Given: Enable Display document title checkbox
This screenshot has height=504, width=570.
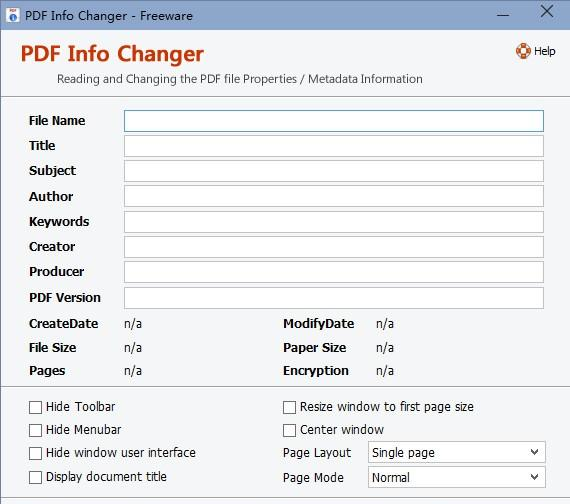Looking at the screenshot, I should click(x=35, y=477).
